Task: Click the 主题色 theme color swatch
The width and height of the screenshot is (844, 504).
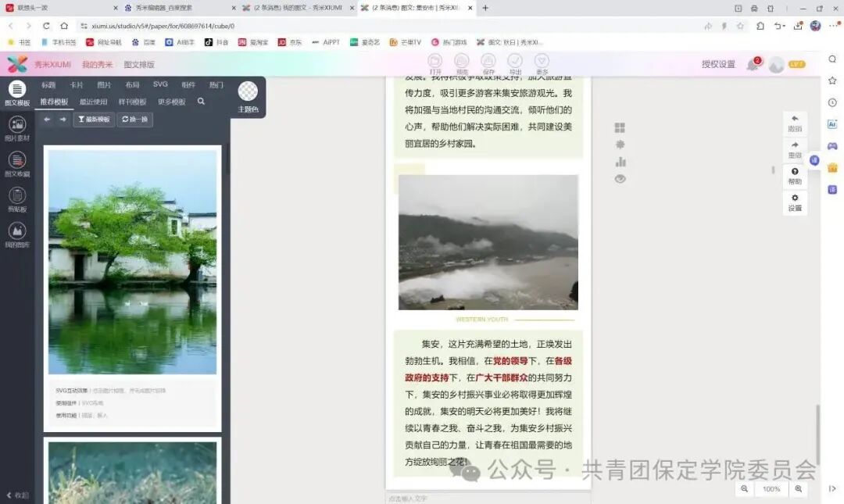Action: click(x=248, y=92)
